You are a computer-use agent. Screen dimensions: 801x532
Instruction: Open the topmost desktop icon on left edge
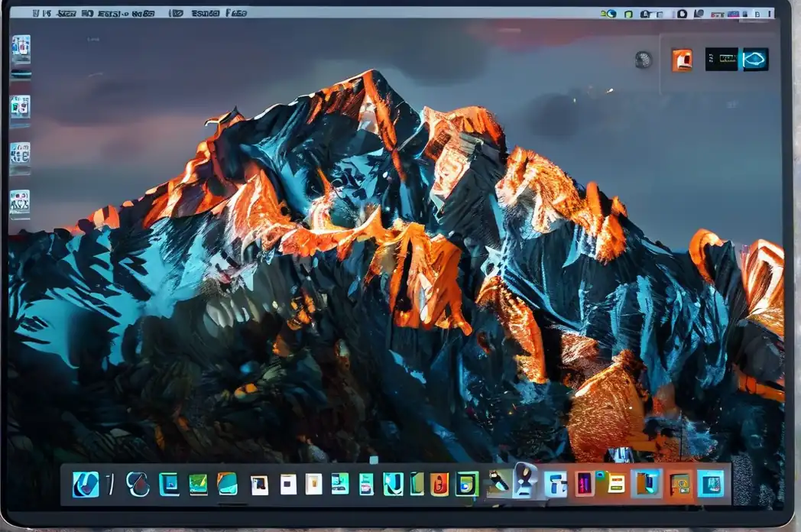21,49
